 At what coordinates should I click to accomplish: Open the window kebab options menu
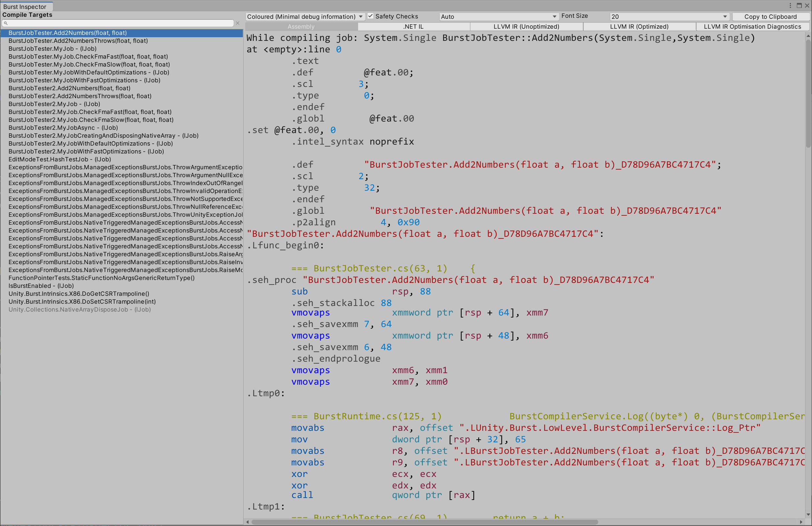790,6
